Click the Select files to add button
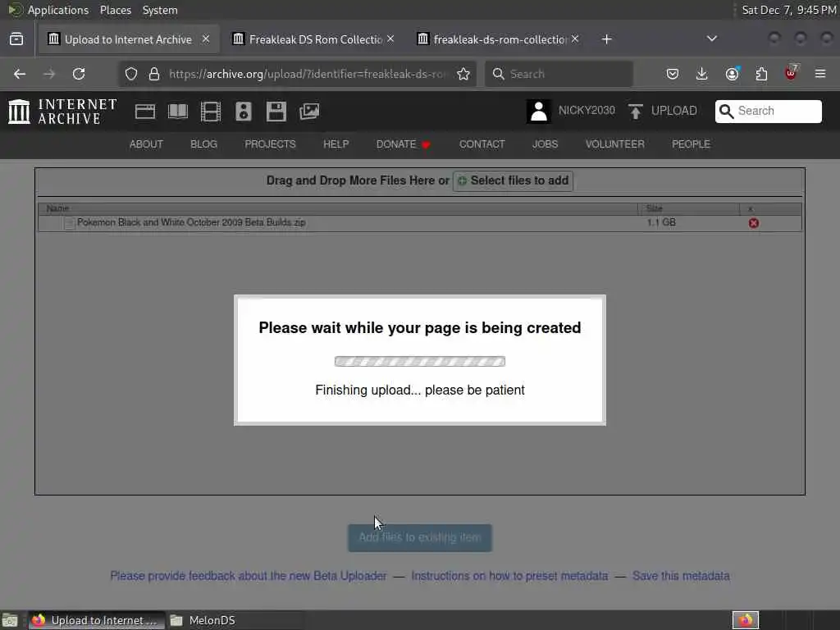Screen dimensions: 840x630 pos(514,181)
